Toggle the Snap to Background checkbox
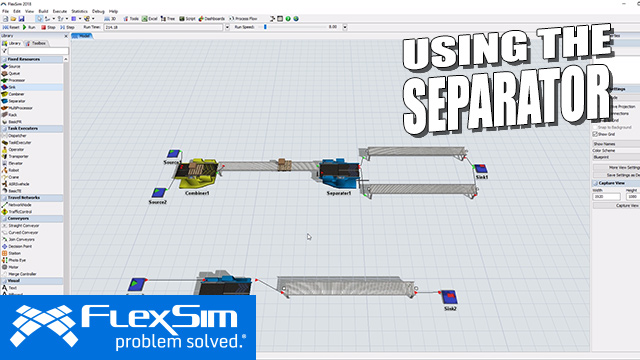 [x=595, y=127]
